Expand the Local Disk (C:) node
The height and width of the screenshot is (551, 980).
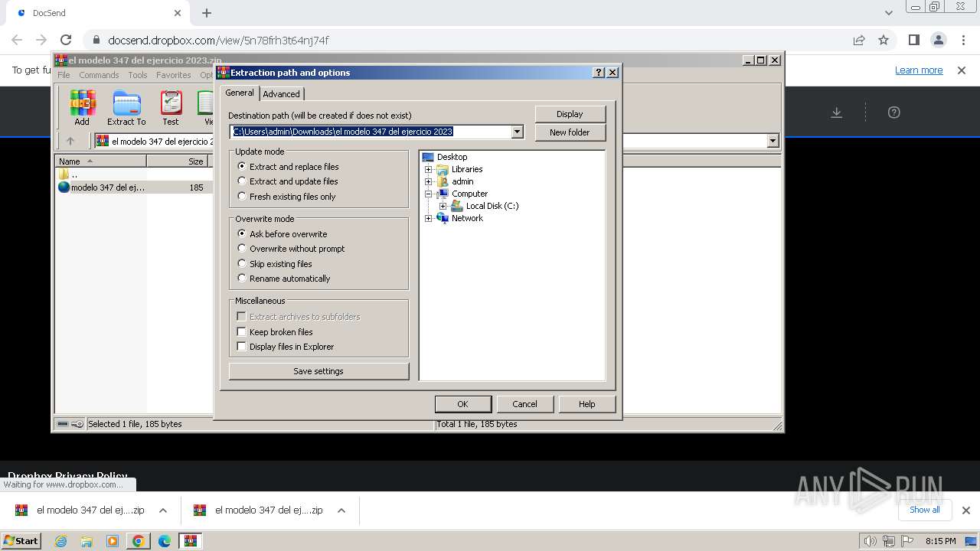(443, 206)
